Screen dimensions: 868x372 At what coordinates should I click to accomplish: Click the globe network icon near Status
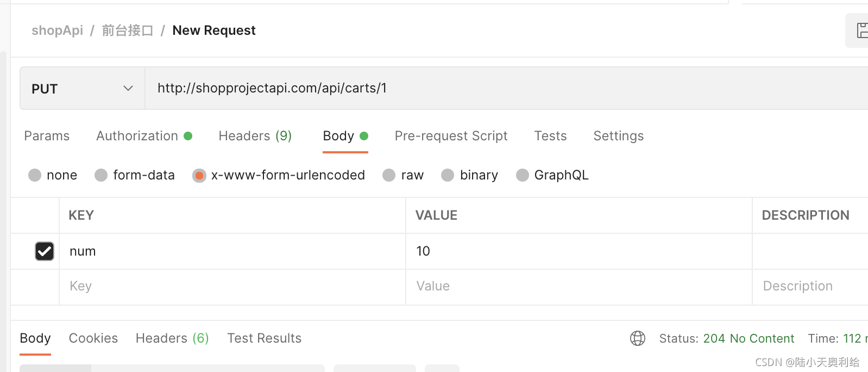tap(638, 338)
